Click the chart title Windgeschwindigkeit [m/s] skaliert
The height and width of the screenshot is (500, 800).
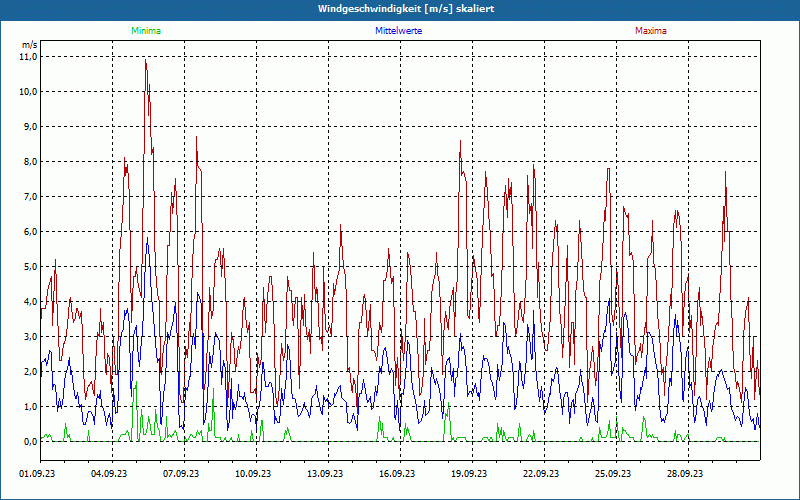coord(406,9)
